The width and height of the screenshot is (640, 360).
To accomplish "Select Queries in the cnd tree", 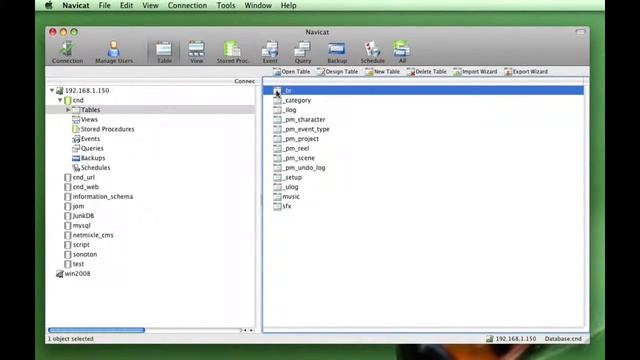I will coord(87,149).
